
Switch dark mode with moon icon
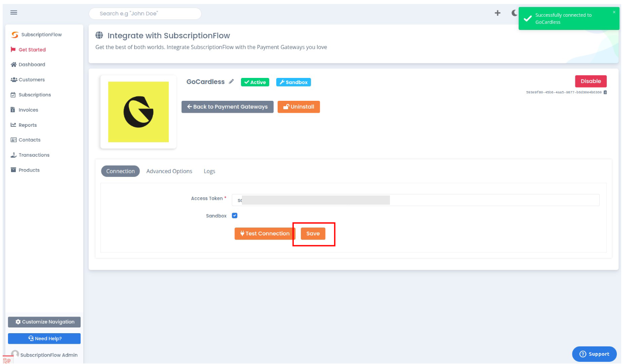click(x=514, y=13)
